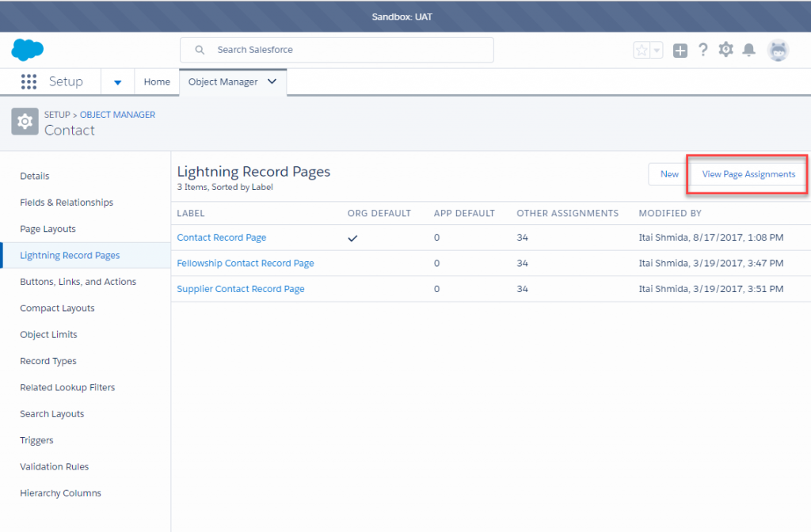The image size is (811, 532).
Task: Click the Salesforce cloud logo
Action: [x=27, y=49]
